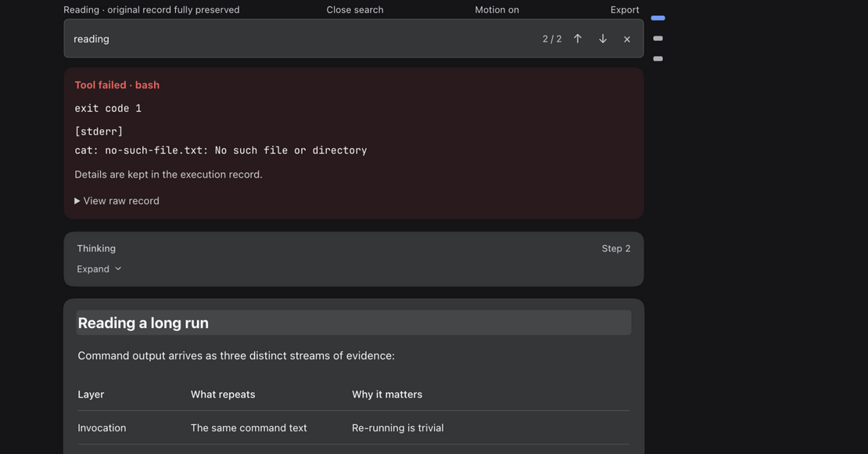
Task: Click the '[stderr]' label
Action: [x=99, y=132]
